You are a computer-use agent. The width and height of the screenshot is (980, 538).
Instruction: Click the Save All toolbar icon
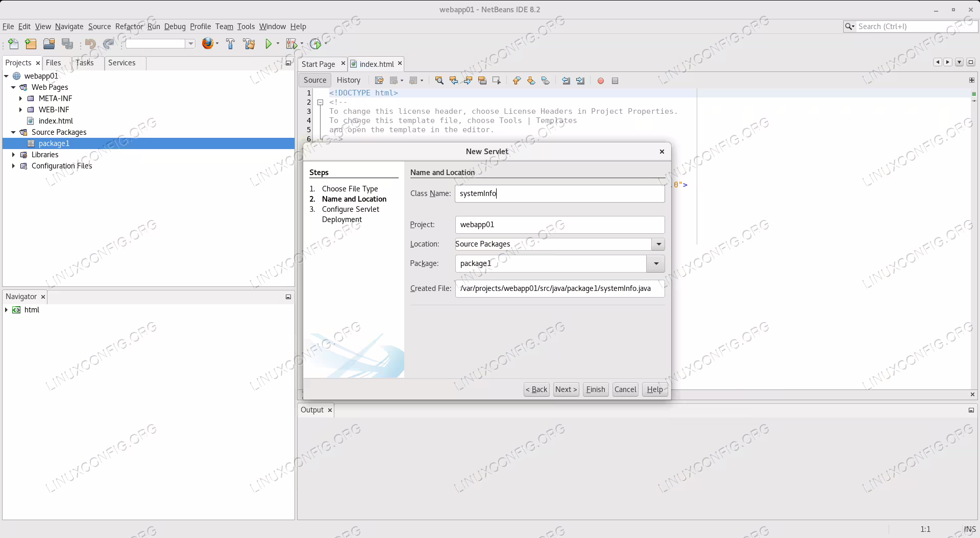[x=67, y=44]
